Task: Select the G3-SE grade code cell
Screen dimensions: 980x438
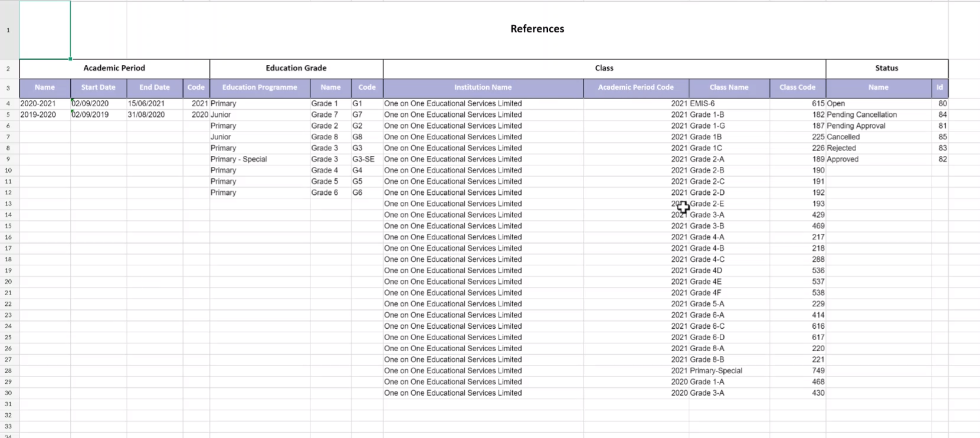Action: [367, 159]
